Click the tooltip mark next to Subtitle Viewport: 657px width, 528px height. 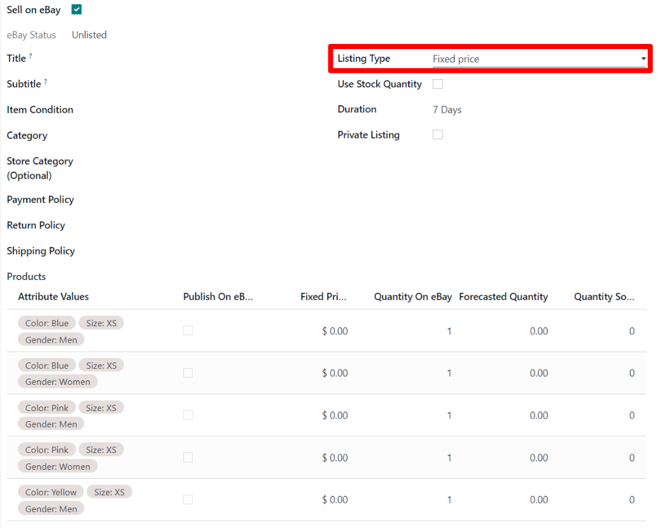click(46, 82)
